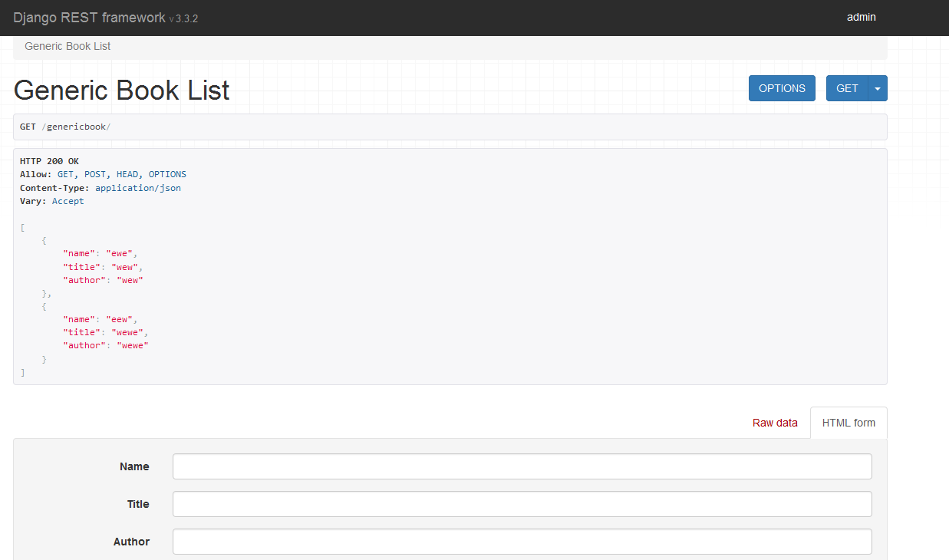Screen dimensions: 949x560
Task: Open the Django REST framework home link
Action: [x=89, y=18]
